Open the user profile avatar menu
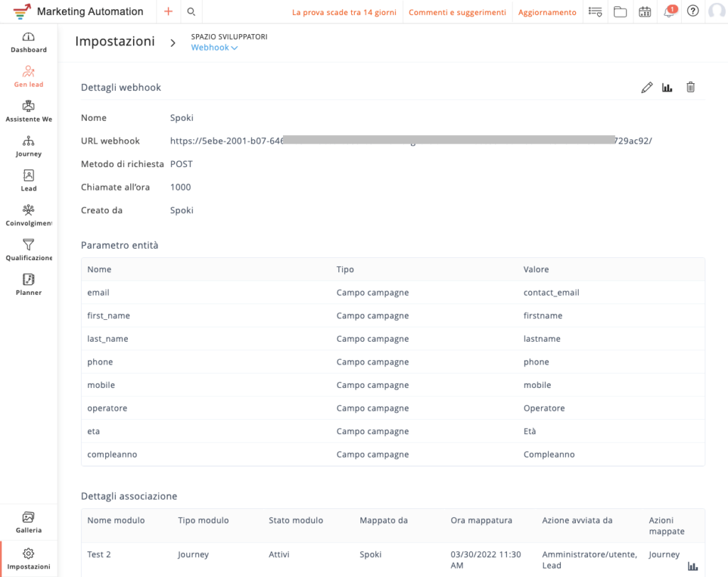The width and height of the screenshot is (728, 577). click(x=716, y=12)
